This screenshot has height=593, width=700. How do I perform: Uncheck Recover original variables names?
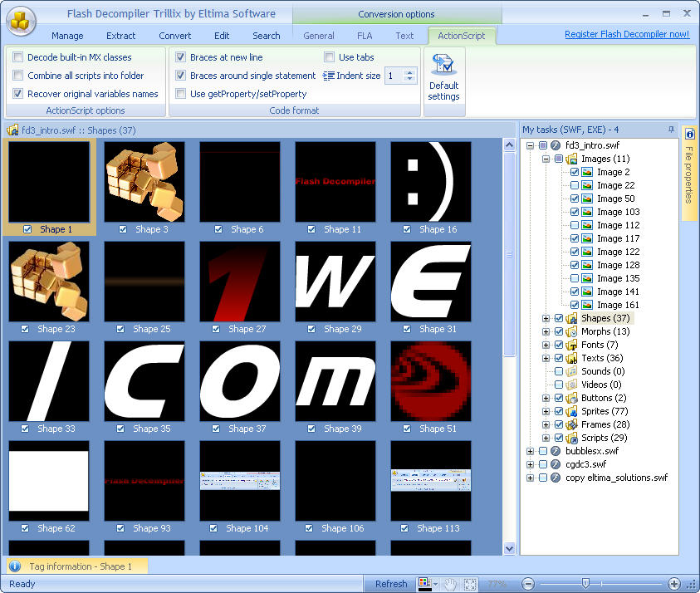18,94
